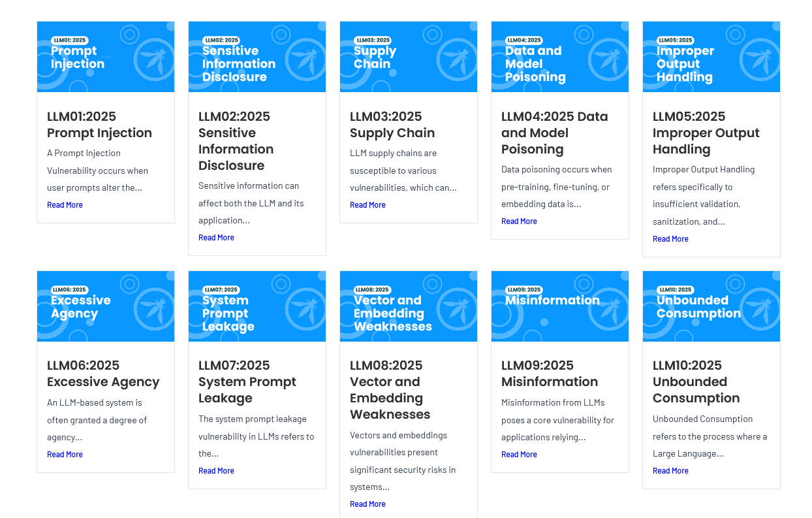The image size is (812, 518).
Task: Select the Data and Model Poisoning banner
Action: [560, 57]
